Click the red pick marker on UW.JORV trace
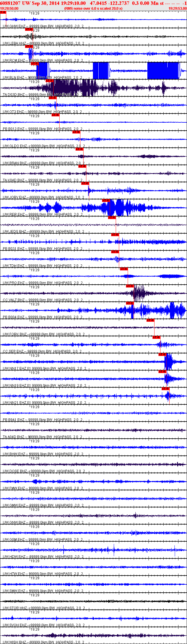The height and width of the screenshot is (644, 187). (x=85, y=183)
